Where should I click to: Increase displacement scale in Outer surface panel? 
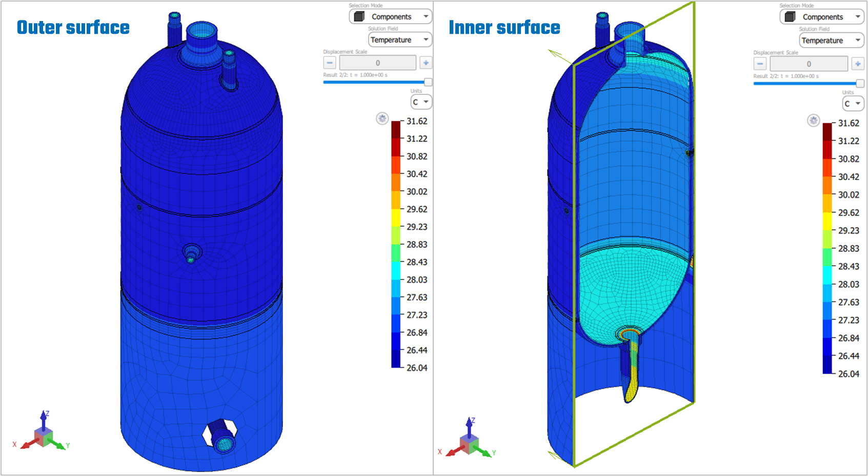[x=426, y=63]
